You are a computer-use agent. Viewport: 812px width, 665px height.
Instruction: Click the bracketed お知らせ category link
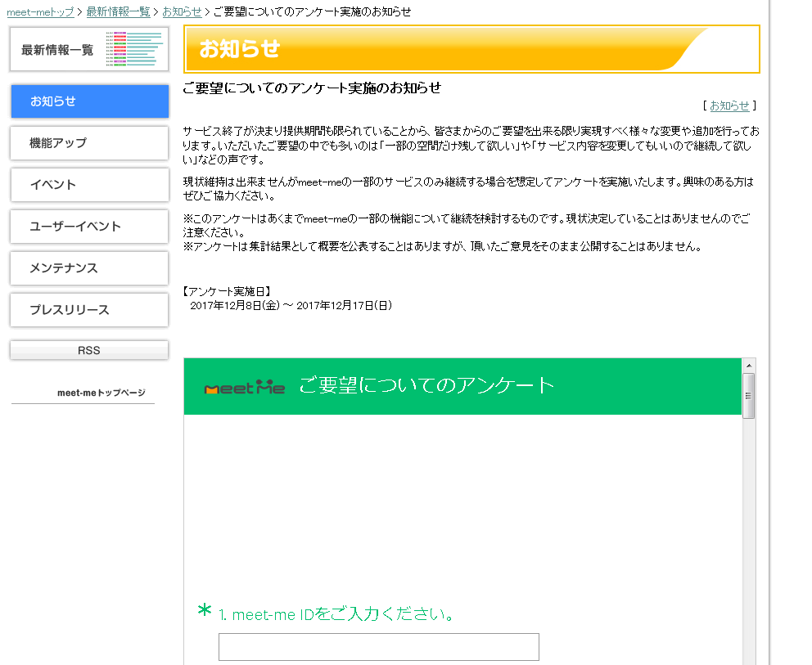(729, 106)
